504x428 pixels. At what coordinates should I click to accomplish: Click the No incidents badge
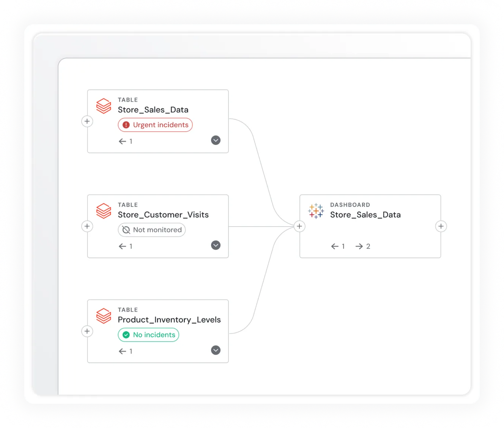[x=148, y=335]
